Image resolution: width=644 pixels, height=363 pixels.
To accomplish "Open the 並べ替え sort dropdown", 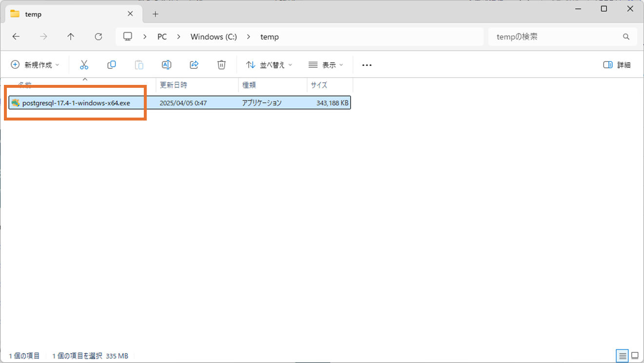I will click(269, 65).
